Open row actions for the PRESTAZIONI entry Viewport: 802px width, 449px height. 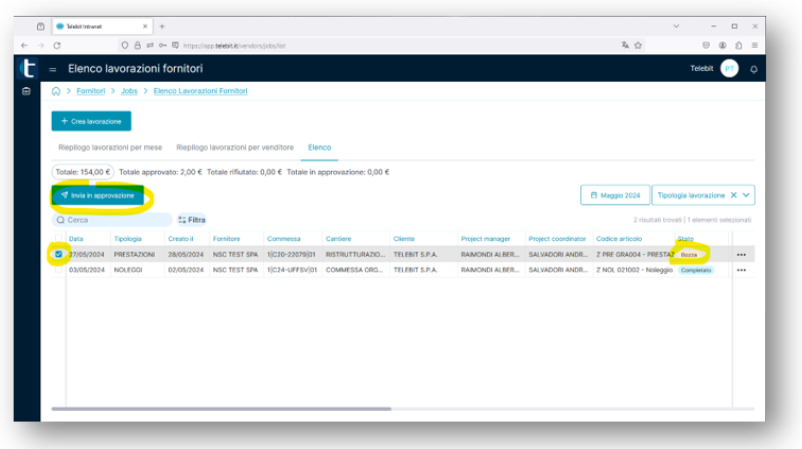click(741, 255)
